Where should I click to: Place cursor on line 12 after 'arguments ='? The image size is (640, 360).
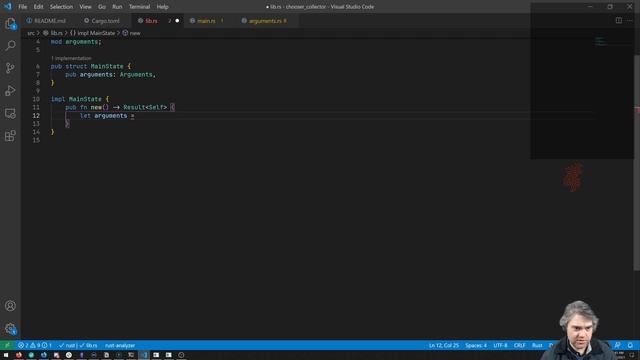pos(135,116)
